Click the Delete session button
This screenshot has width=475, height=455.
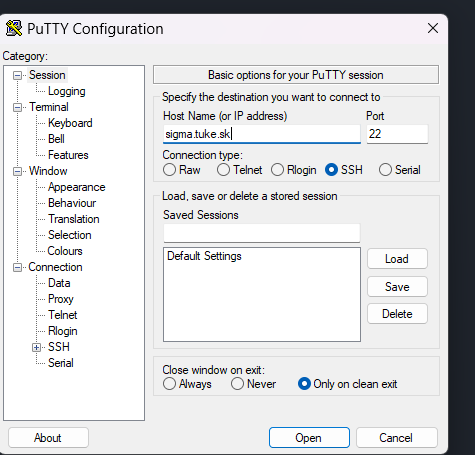397,314
